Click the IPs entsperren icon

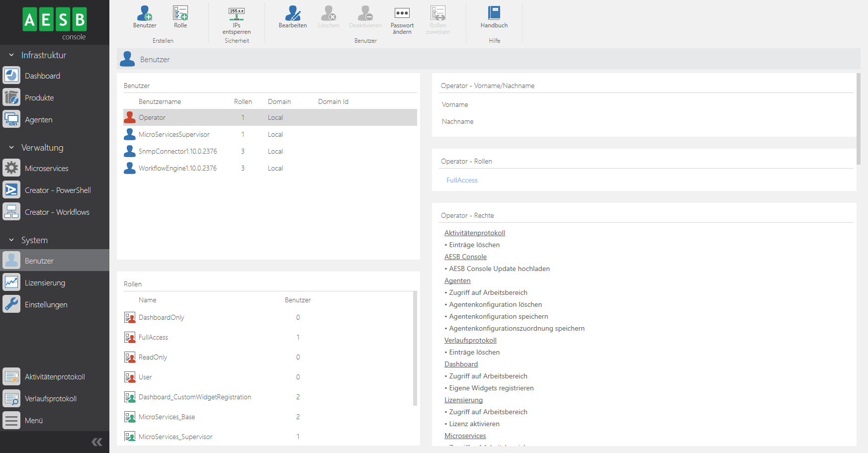tap(237, 20)
